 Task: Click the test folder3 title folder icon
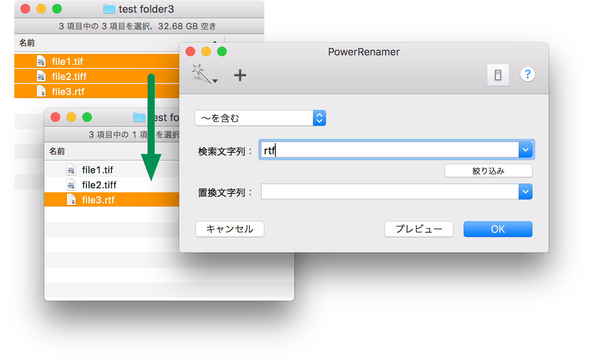109,9
